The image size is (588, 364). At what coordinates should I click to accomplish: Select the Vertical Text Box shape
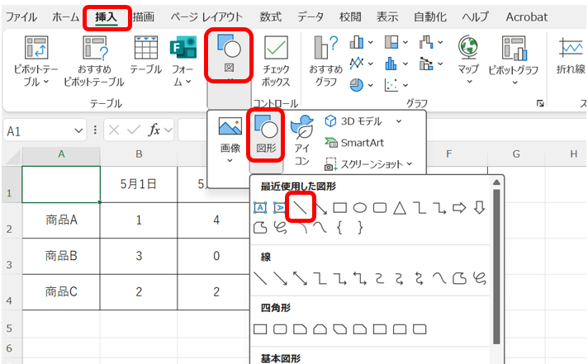[x=280, y=208]
